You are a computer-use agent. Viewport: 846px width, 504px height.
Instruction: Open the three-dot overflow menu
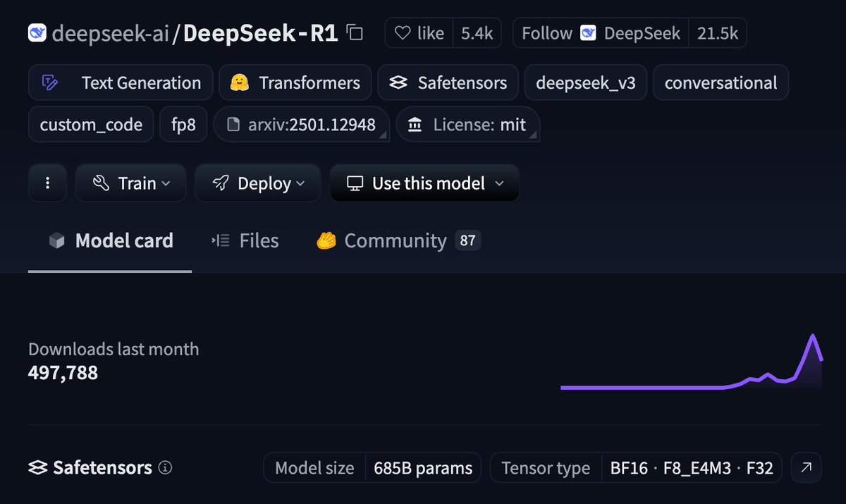pos(47,183)
